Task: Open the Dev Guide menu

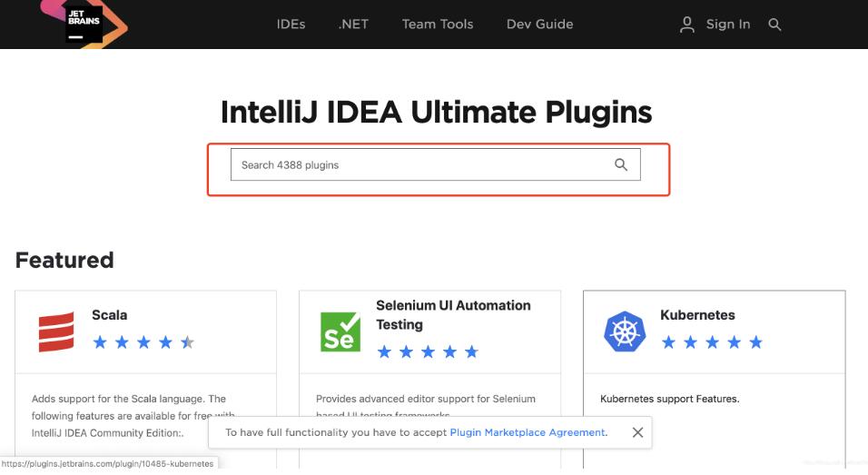Action: tap(539, 25)
